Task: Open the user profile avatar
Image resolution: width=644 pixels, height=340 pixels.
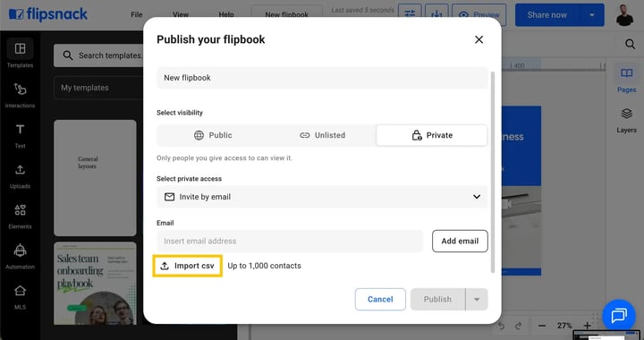Action: click(x=624, y=15)
